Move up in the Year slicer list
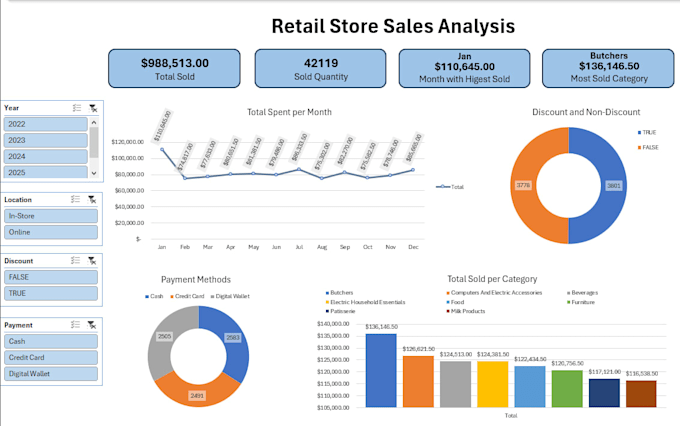 click(x=94, y=123)
